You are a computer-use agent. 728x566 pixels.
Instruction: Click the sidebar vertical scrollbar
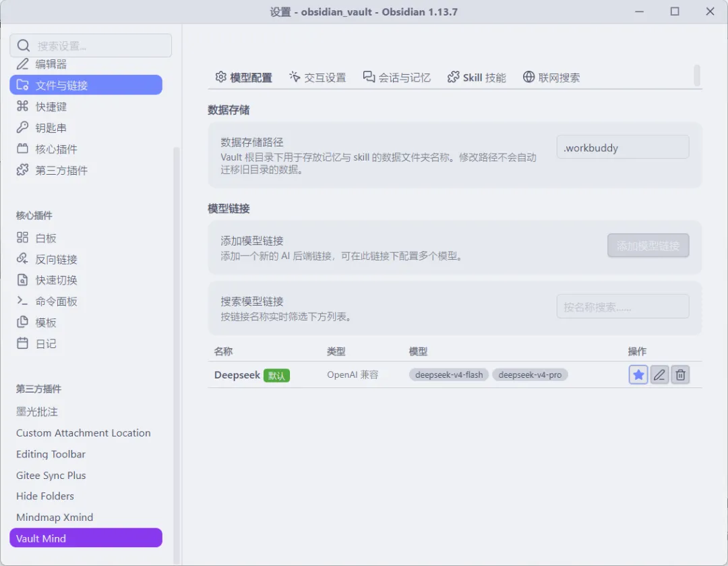[x=176, y=356]
